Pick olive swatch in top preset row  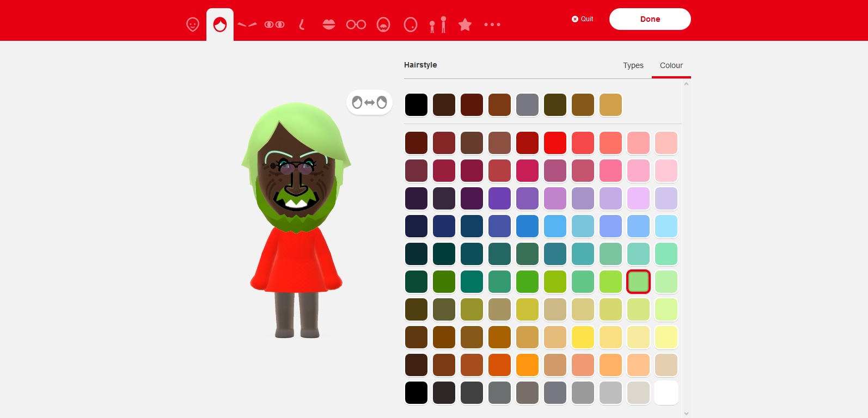click(x=555, y=105)
